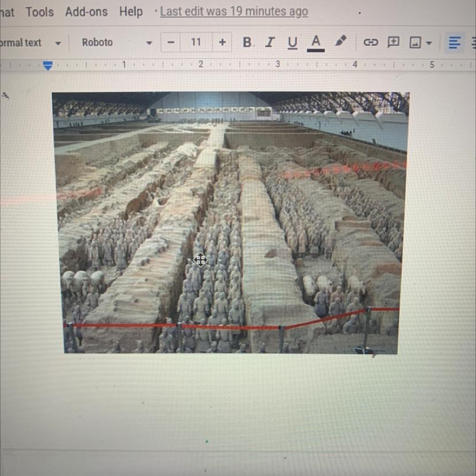The height and width of the screenshot is (476, 476).
Task: Select the terracotta army image
Action: click(231, 222)
